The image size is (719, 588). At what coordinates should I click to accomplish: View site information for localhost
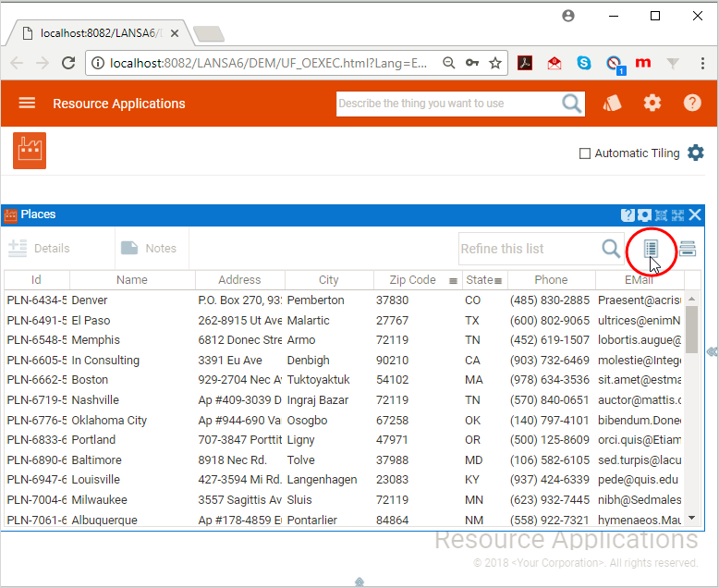click(98, 63)
